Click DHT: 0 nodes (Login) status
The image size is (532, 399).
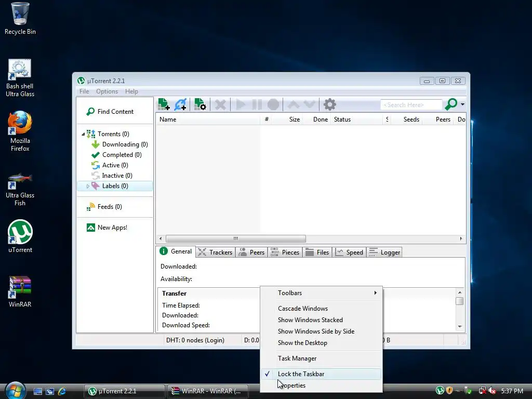(x=195, y=340)
